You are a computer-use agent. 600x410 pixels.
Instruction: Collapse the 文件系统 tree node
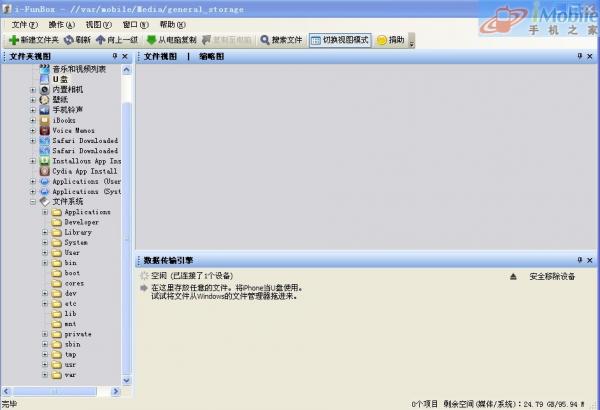[x=33, y=202]
